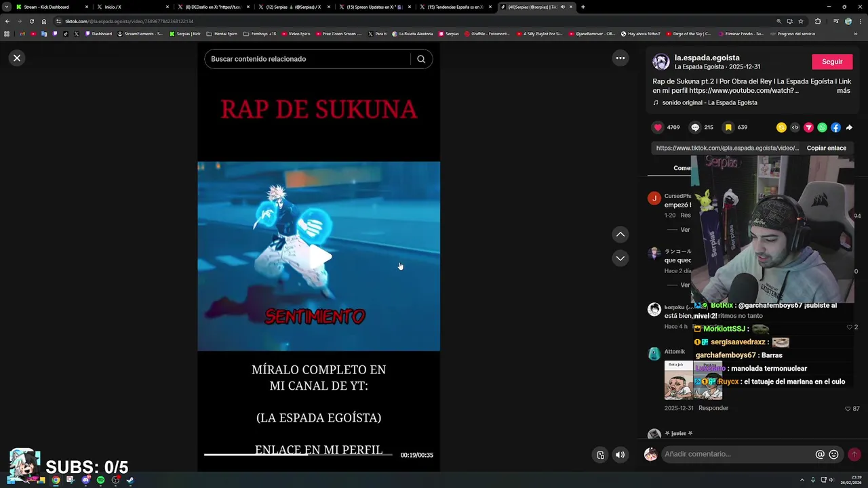Screen dimensions: 868x488
Task: Post comment with red send arrow
Action: [854, 454]
